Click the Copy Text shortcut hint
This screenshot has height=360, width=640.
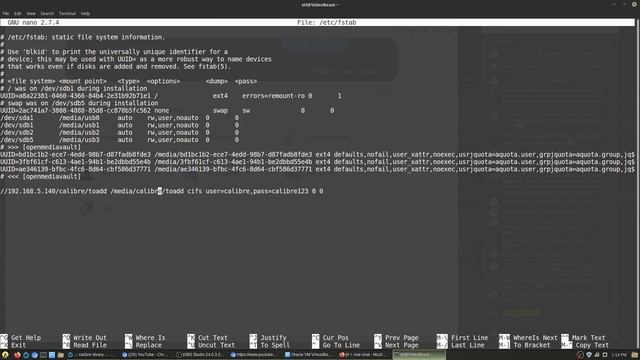(585, 345)
